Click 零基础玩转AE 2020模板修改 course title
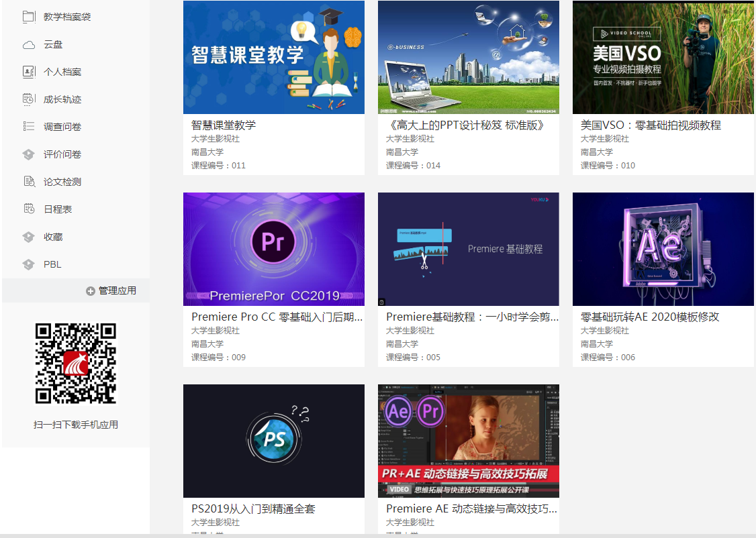The width and height of the screenshot is (756, 538). 650,317
